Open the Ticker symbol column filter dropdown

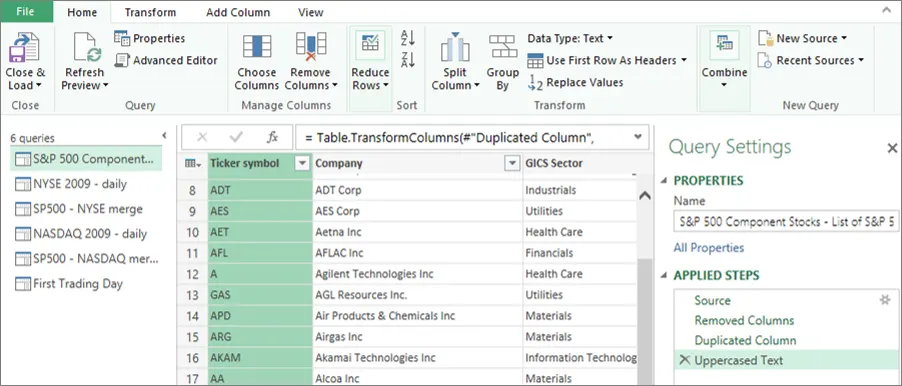pos(302,164)
